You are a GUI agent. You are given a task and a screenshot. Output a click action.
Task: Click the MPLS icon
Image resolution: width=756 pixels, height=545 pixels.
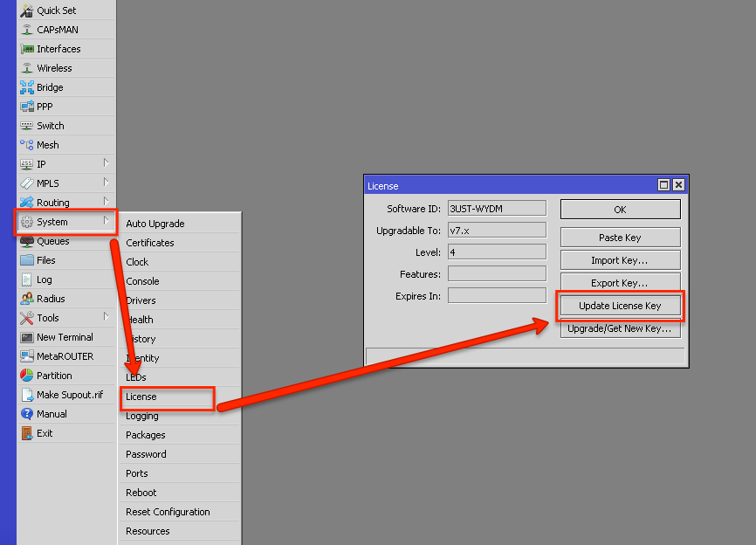27,183
